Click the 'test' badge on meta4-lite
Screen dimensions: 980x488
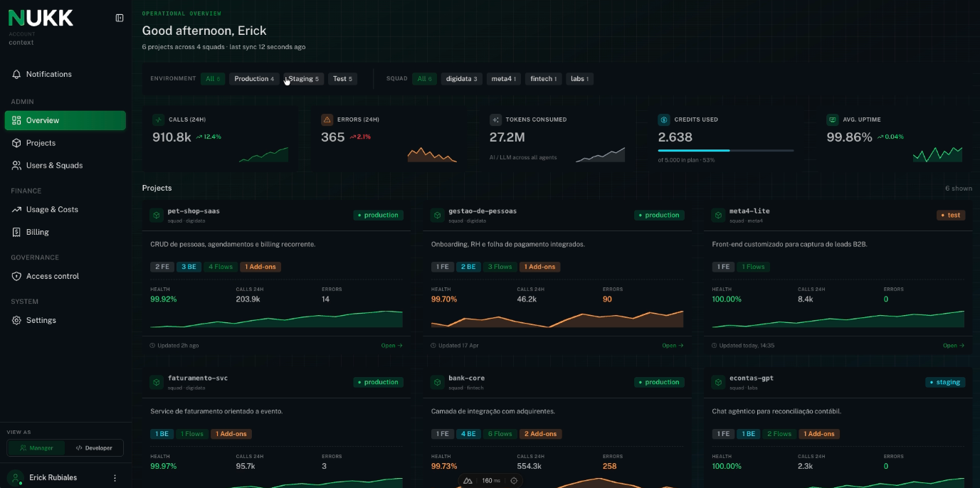point(951,215)
